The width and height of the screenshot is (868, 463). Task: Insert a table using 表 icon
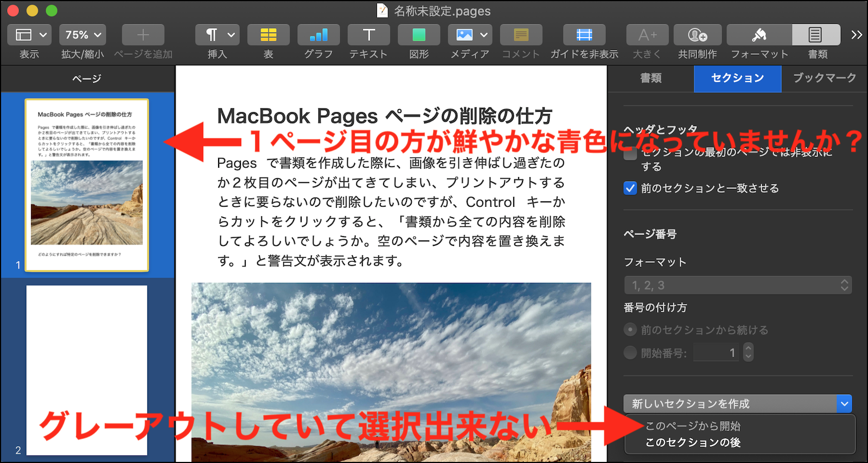coord(268,35)
